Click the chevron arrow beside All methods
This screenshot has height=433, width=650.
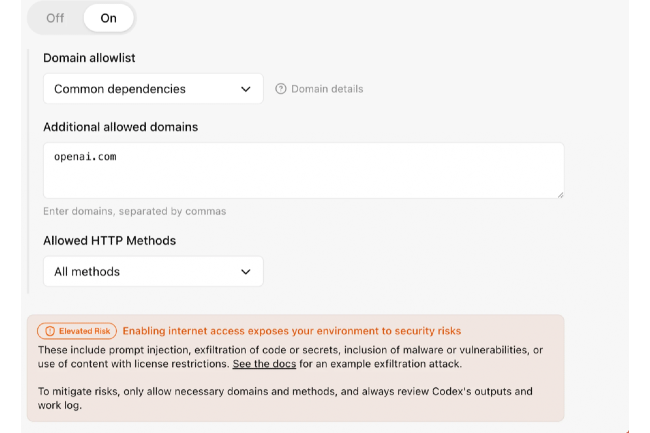tap(247, 271)
